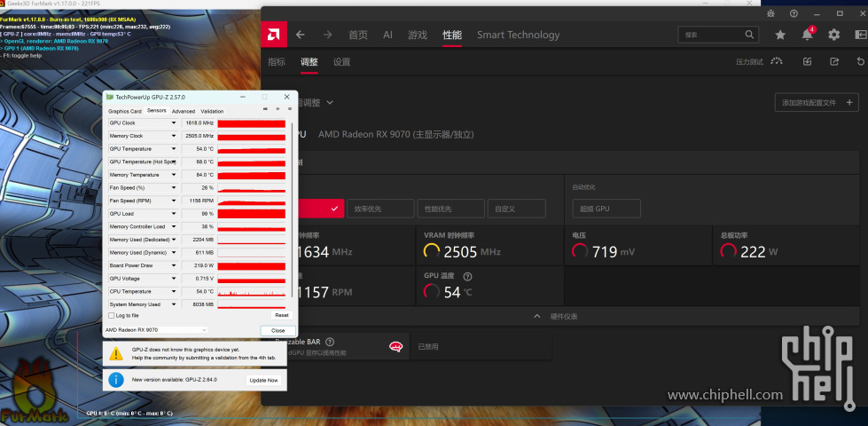Image resolution: width=868 pixels, height=426 pixels.
Task: Click the GPU Load sensor graph bar
Action: [251, 214]
